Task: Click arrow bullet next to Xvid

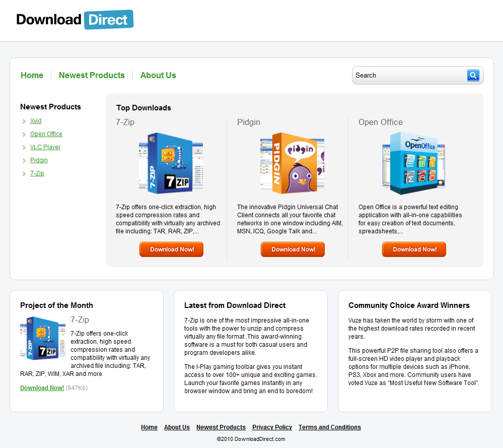Action: 24,121
